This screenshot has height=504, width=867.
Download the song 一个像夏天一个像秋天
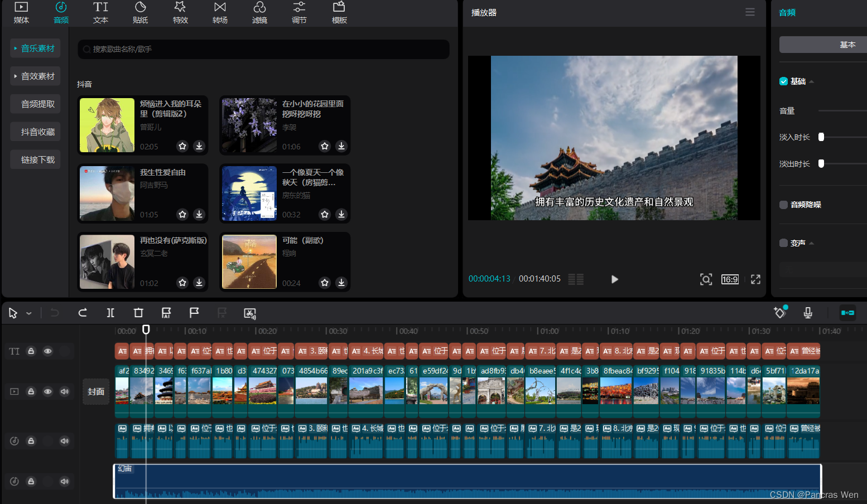[341, 214]
